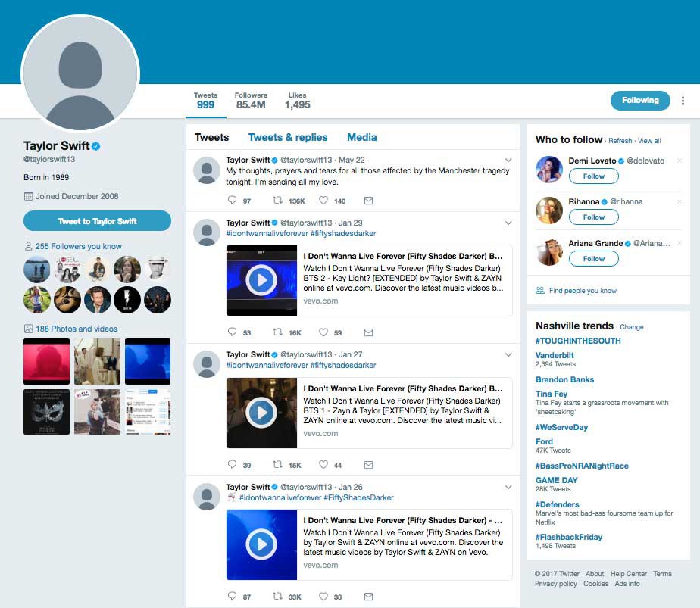Image resolution: width=700 pixels, height=608 pixels.
Task: Open Ariana Grande's profile picture
Action: tap(549, 251)
